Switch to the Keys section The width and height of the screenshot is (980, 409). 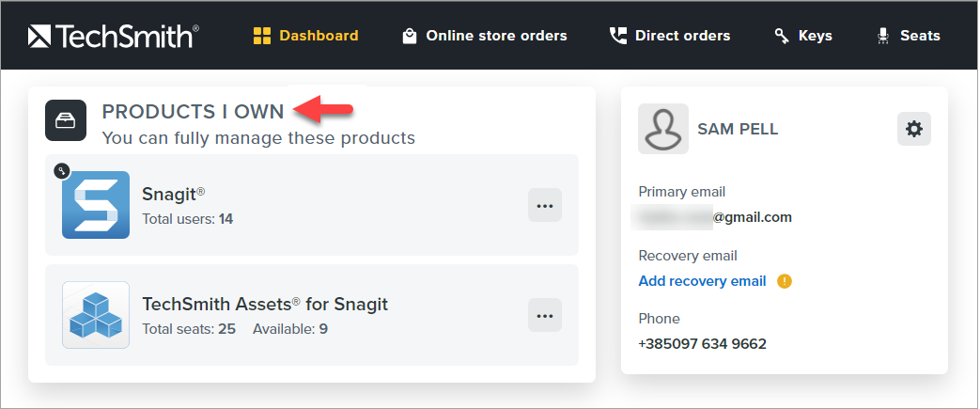click(803, 36)
